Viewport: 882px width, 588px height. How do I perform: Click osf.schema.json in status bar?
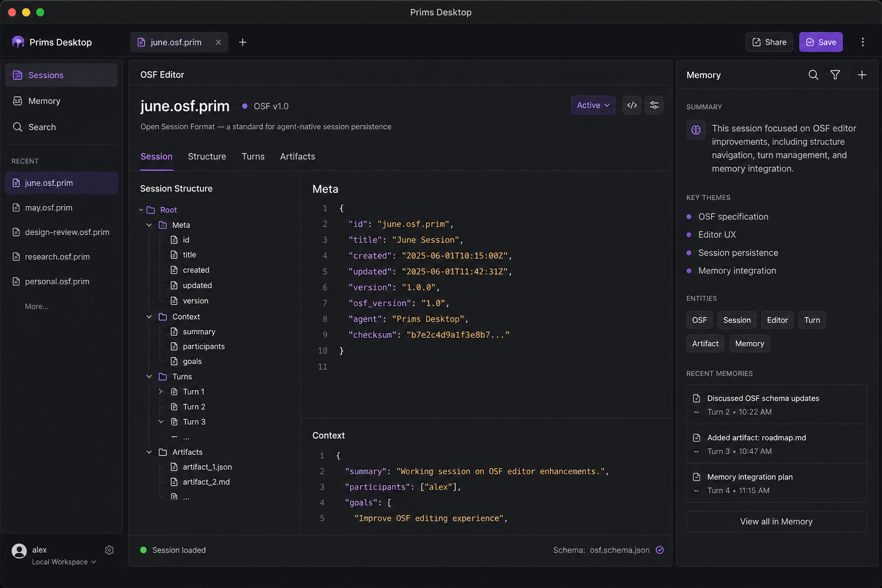pyautogui.click(x=620, y=550)
